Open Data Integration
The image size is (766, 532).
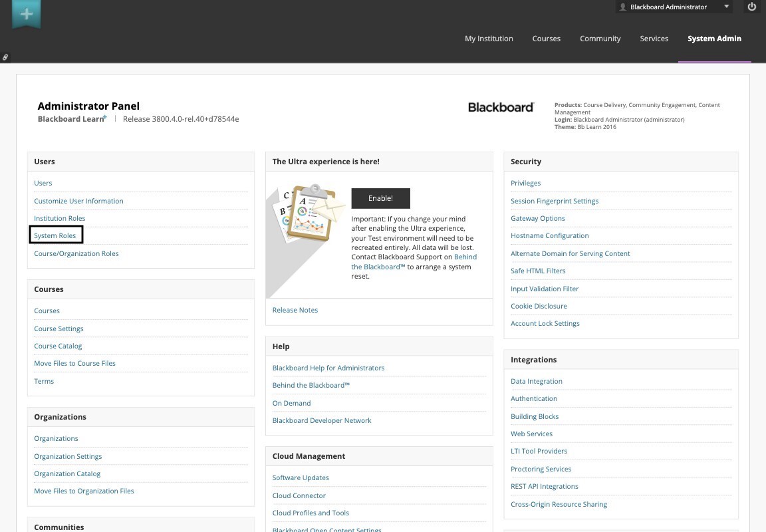click(x=537, y=381)
